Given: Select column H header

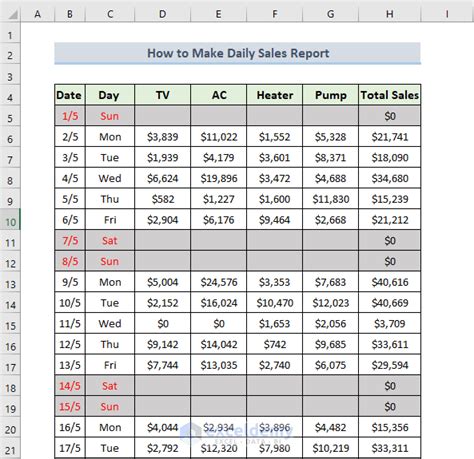Looking at the screenshot, I should pyautogui.click(x=390, y=14).
